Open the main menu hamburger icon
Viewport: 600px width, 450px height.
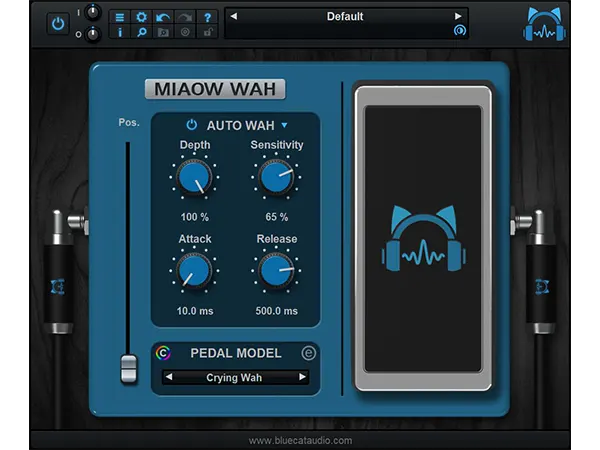coord(119,16)
